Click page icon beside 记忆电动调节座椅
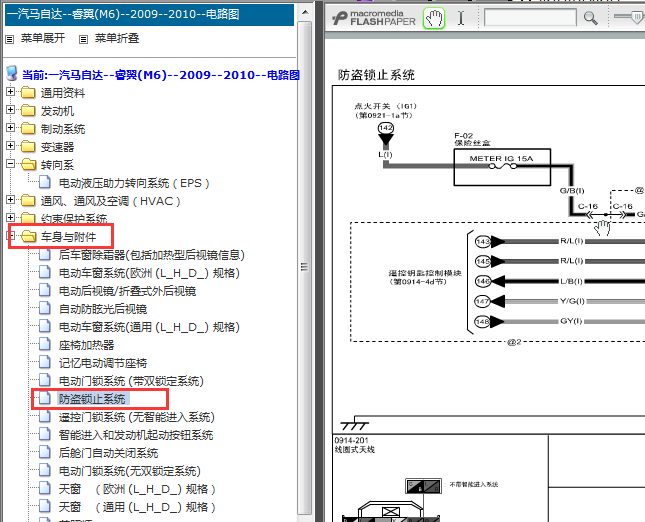The width and height of the screenshot is (645, 522). coord(45,362)
